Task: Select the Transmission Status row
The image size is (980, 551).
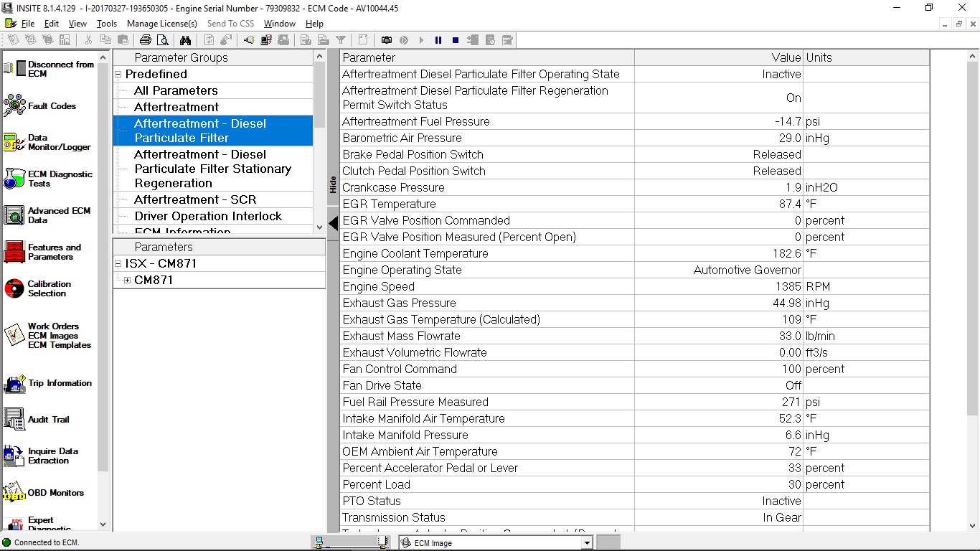Action: [x=634, y=517]
